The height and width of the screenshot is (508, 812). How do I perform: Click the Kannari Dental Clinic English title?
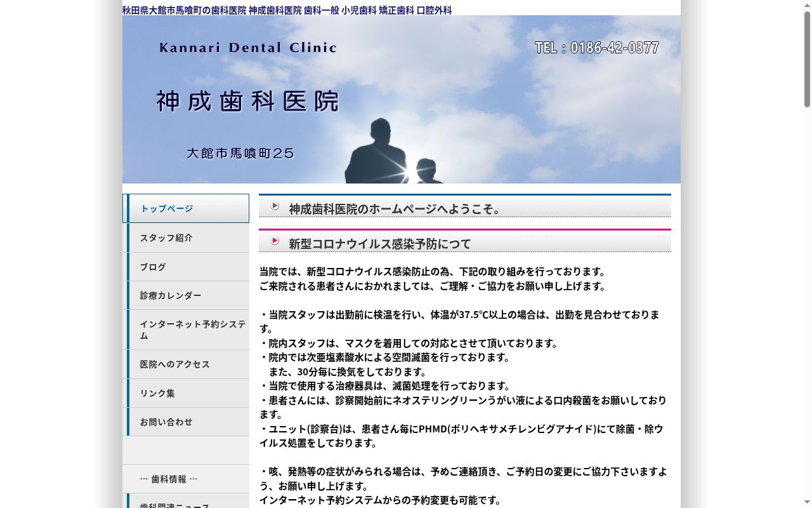tap(248, 48)
